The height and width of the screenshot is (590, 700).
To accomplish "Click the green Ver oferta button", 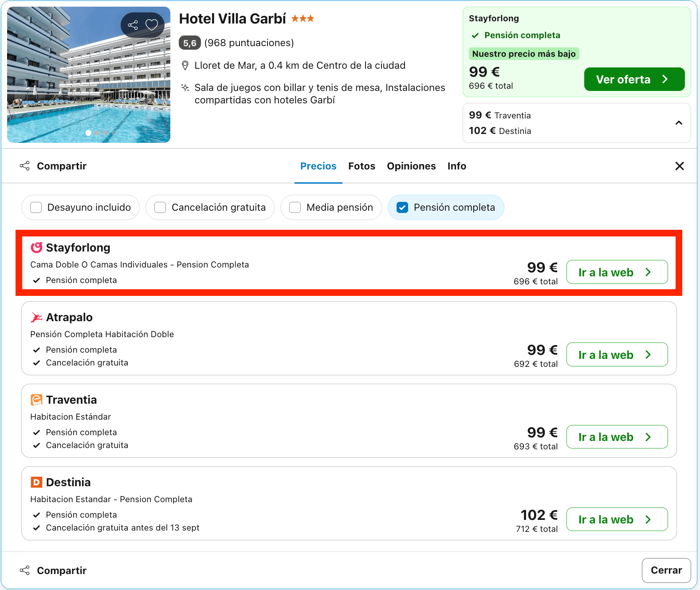I will click(634, 79).
